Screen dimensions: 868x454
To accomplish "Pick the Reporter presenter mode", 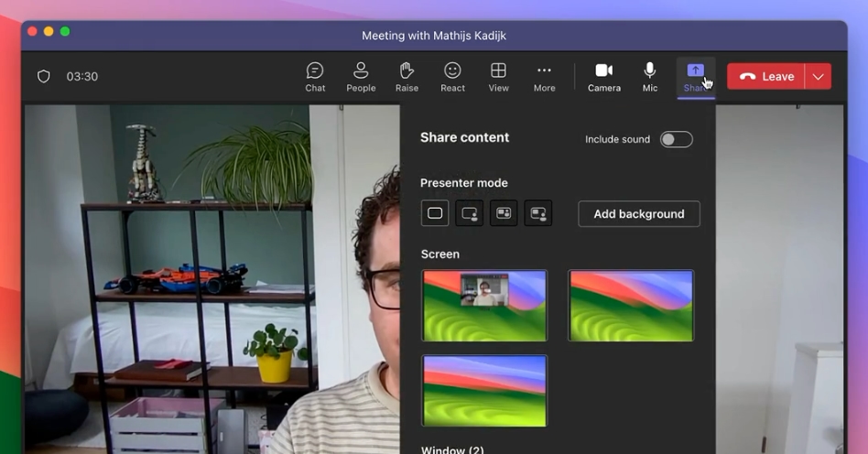I will [x=538, y=213].
